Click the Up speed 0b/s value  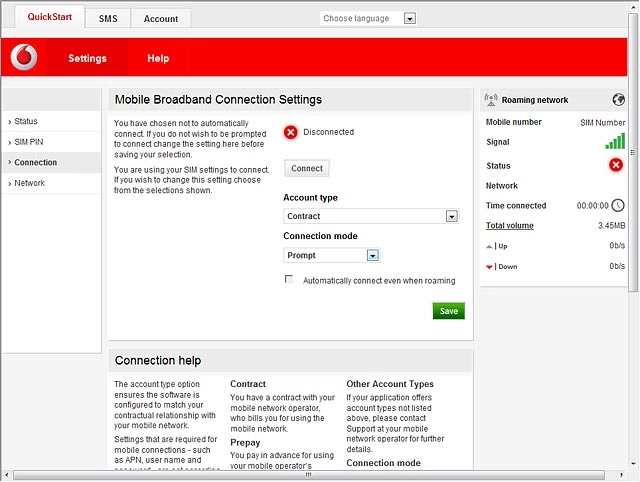point(617,246)
